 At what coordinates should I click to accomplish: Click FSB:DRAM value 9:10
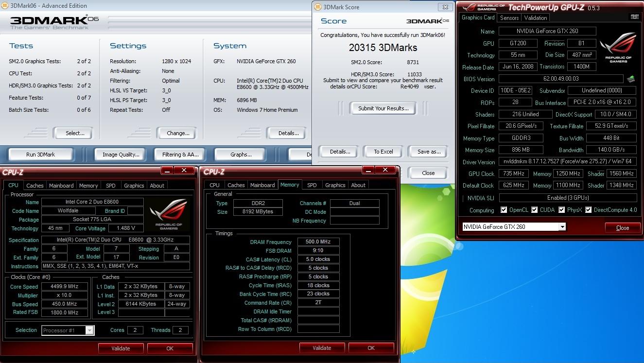(318, 251)
